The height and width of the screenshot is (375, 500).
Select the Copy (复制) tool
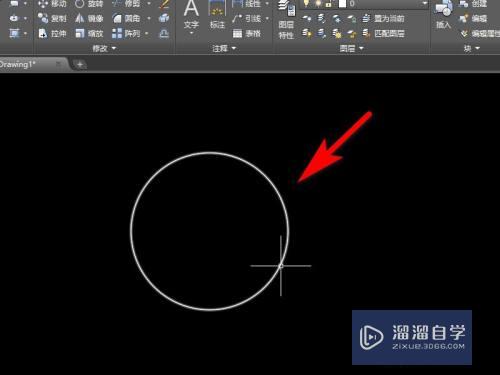tap(52, 18)
